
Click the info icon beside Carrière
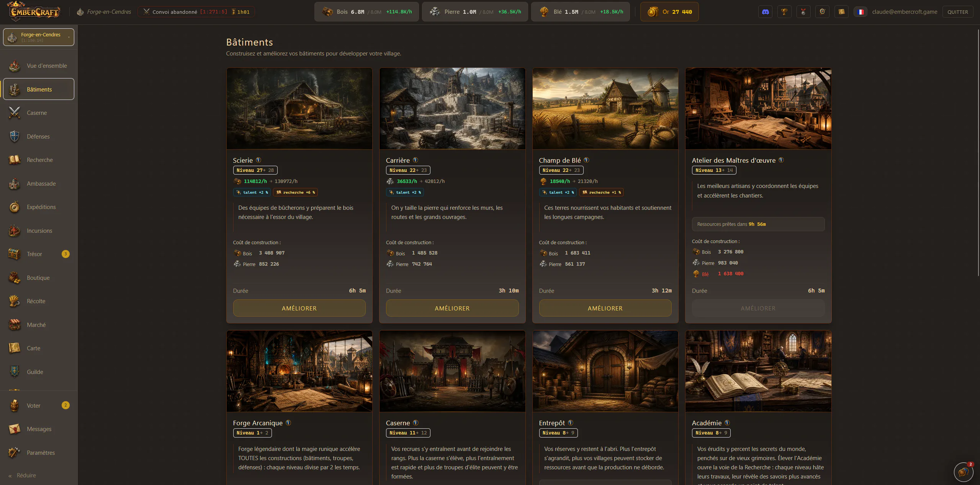point(416,160)
